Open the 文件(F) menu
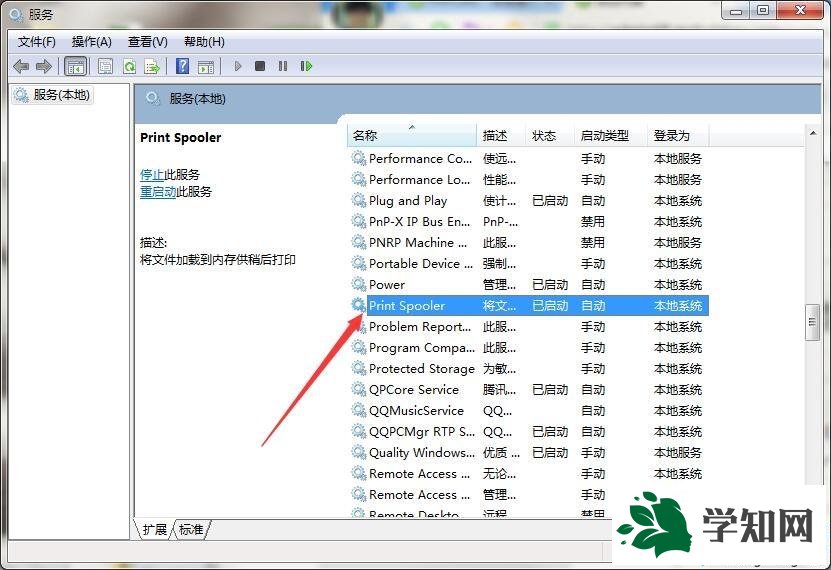 coord(37,42)
